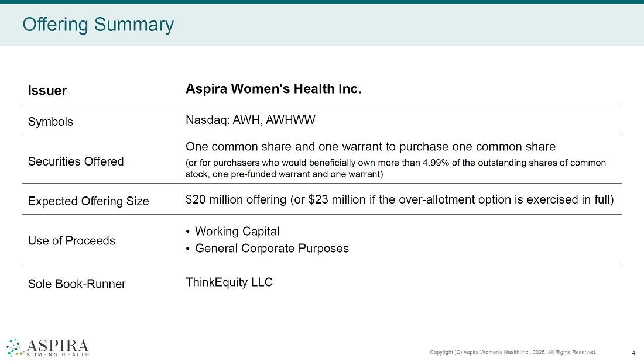Click the Use of Proceeds label

point(71,240)
